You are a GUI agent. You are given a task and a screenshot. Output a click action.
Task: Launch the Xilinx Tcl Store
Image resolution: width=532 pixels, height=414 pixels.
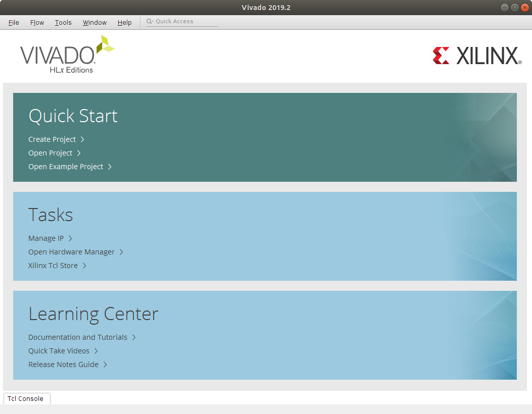pyautogui.click(x=53, y=266)
